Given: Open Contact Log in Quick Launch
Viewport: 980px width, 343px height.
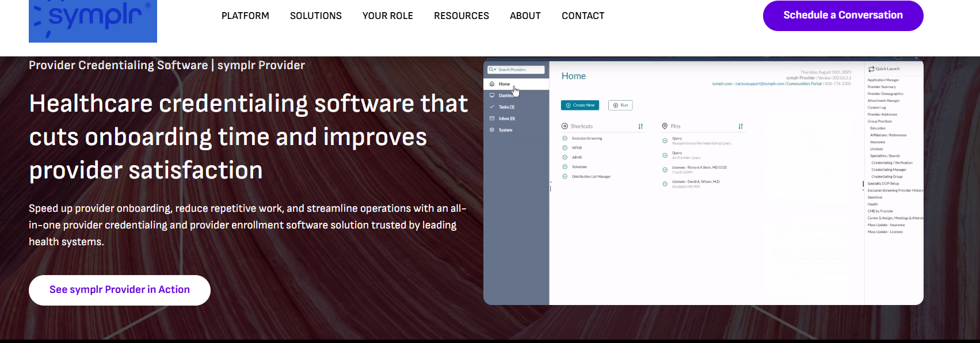Looking at the screenshot, I should [877, 108].
